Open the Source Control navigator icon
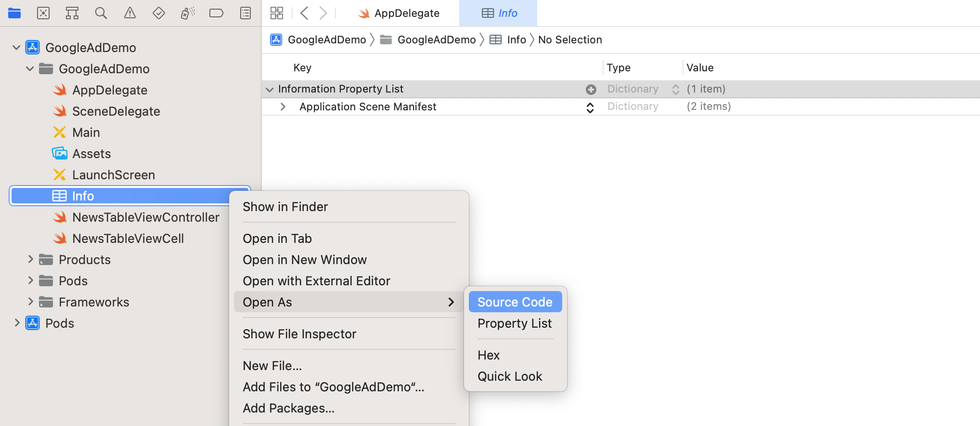Viewport: 980px width, 426px height. [x=43, y=13]
